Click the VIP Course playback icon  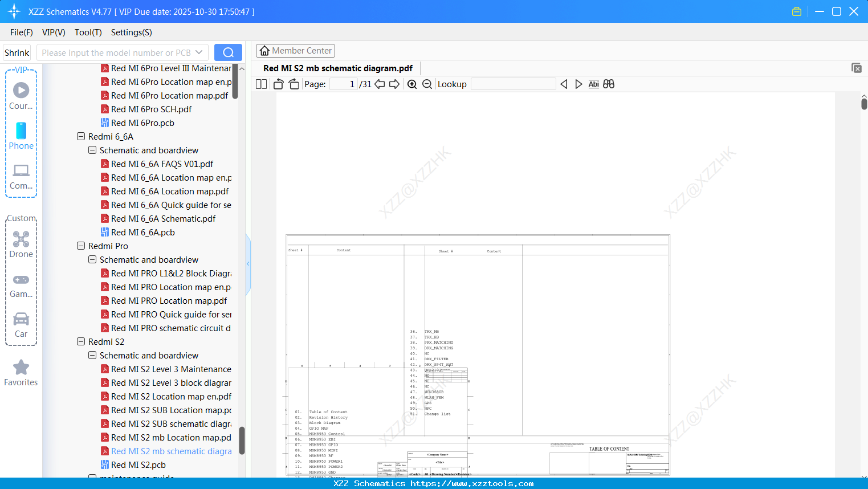[21, 89]
